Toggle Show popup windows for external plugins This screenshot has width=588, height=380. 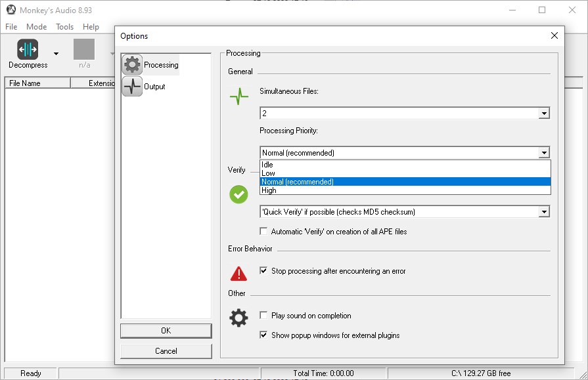click(x=264, y=335)
